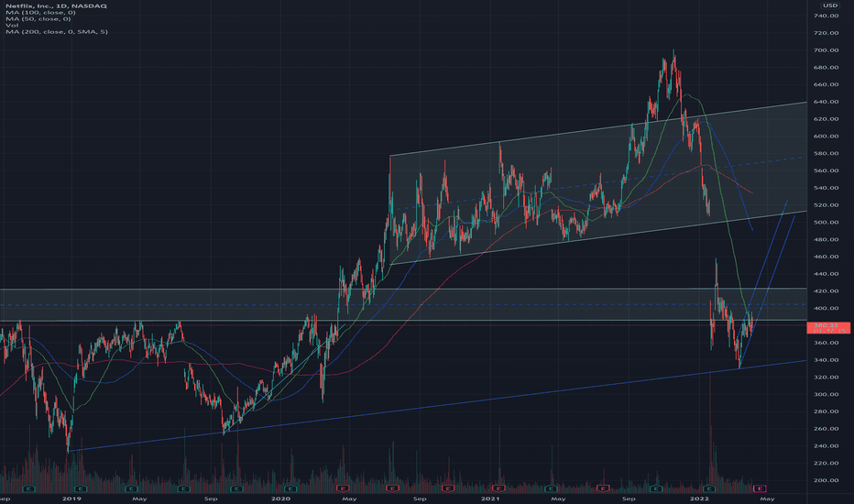
Task: Click the 2020 time axis label
Action: 281,499
